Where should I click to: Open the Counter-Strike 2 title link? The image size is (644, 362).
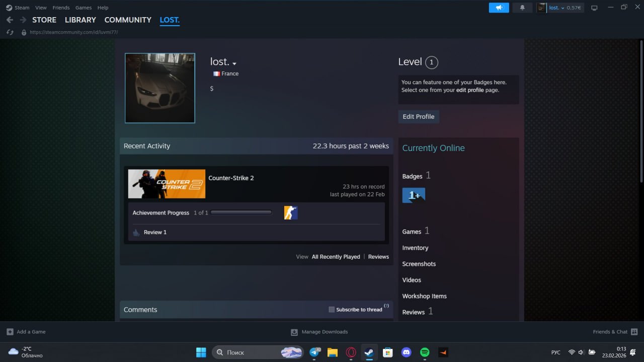click(x=231, y=178)
